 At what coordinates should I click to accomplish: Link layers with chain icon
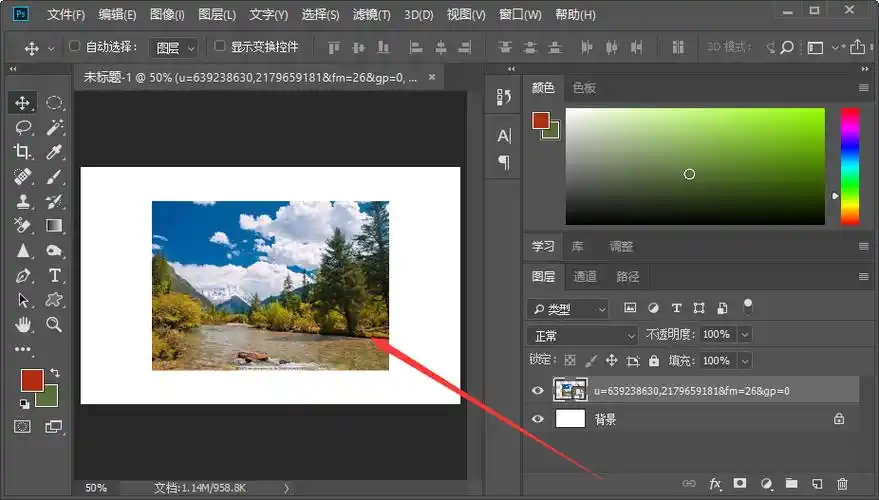point(689,484)
